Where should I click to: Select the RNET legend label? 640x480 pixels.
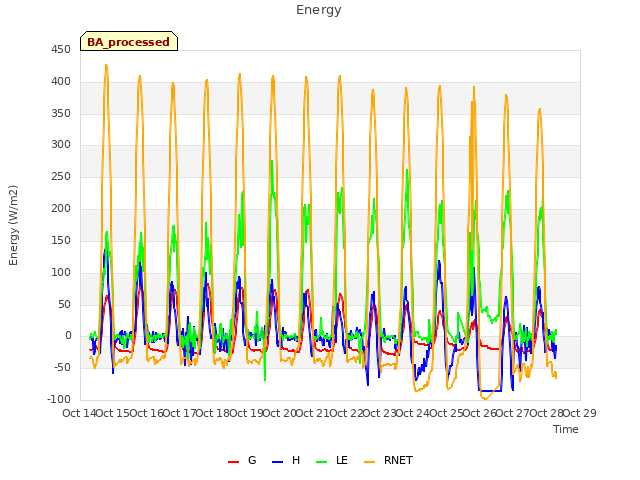(x=398, y=460)
